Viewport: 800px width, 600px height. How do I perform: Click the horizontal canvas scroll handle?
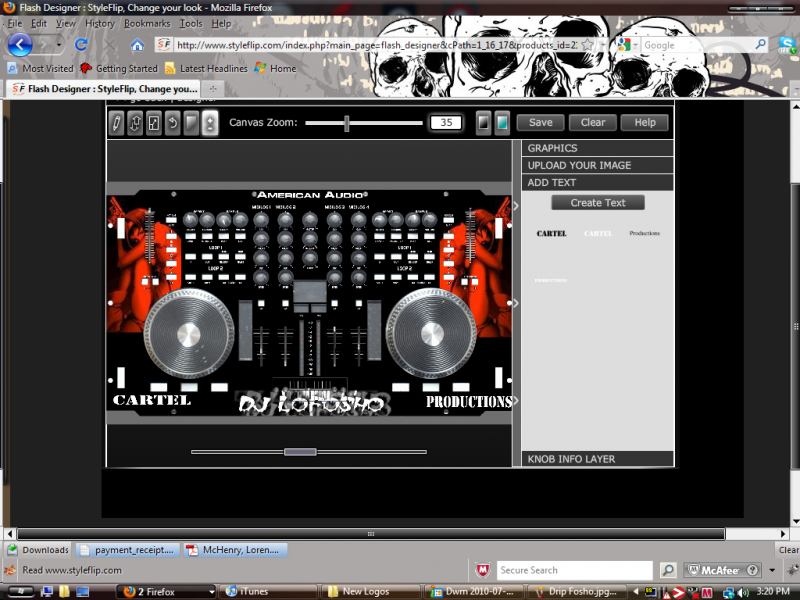pyautogui.click(x=300, y=452)
